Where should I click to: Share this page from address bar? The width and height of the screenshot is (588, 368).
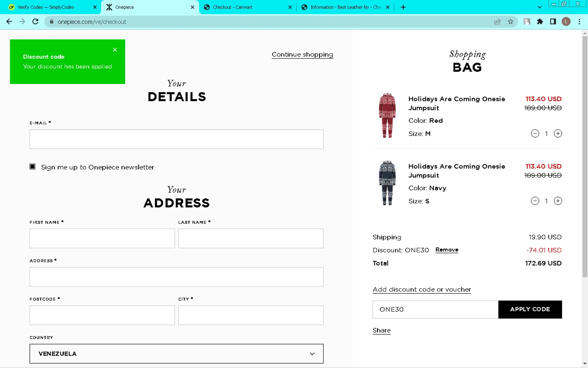(x=497, y=22)
